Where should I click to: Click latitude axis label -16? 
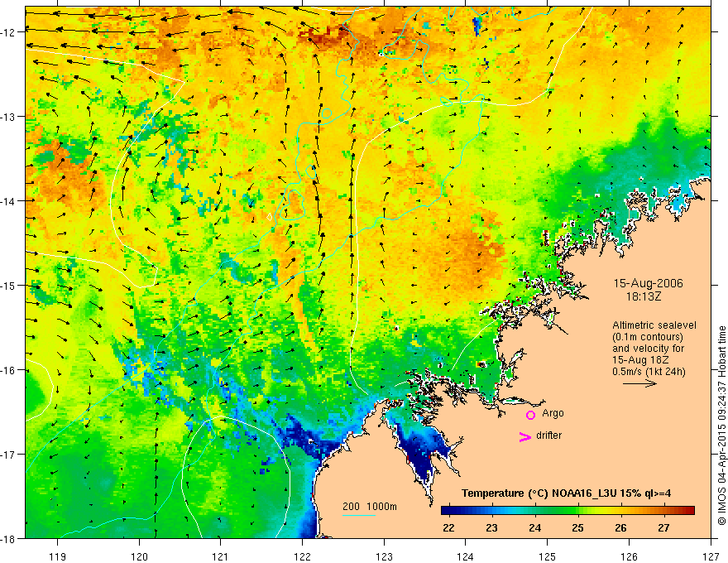tap(8, 370)
